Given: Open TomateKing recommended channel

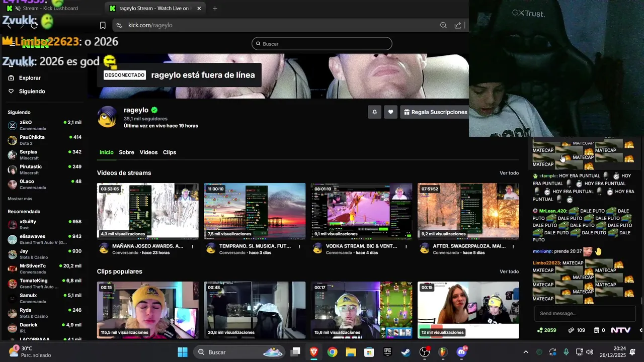Looking at the screenshot, I should point(44,284).
